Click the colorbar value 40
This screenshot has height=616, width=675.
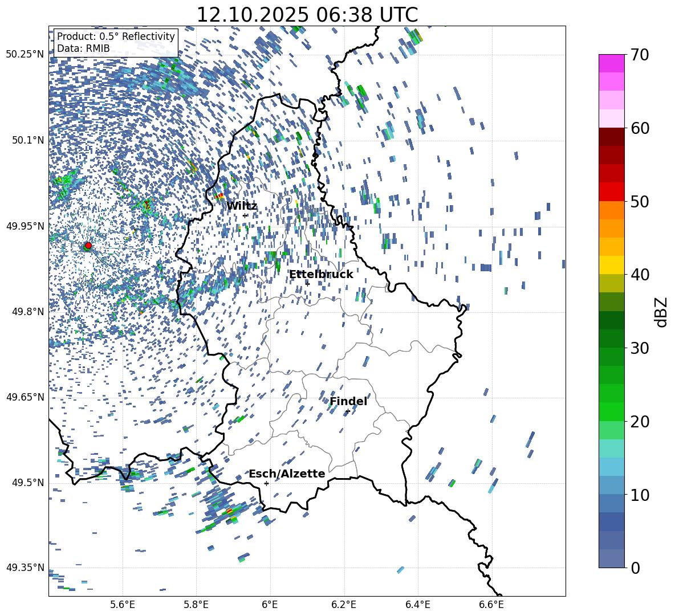tap(640, 275)
